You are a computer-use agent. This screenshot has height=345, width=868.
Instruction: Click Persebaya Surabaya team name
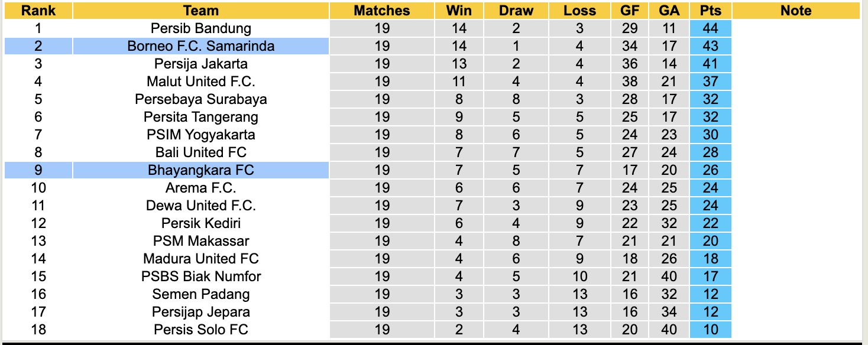(x=201, y=99)
